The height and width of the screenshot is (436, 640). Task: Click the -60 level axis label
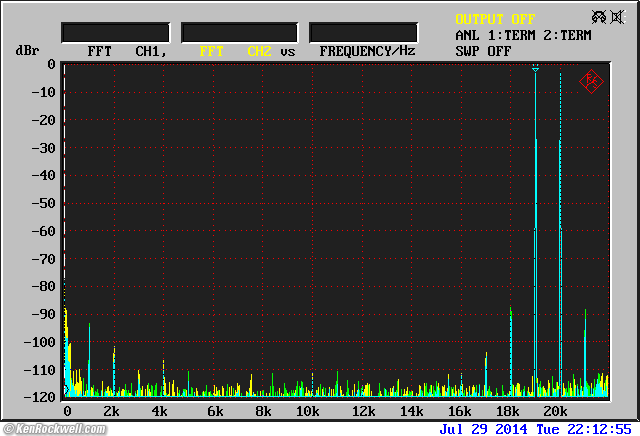pos(44,231)
